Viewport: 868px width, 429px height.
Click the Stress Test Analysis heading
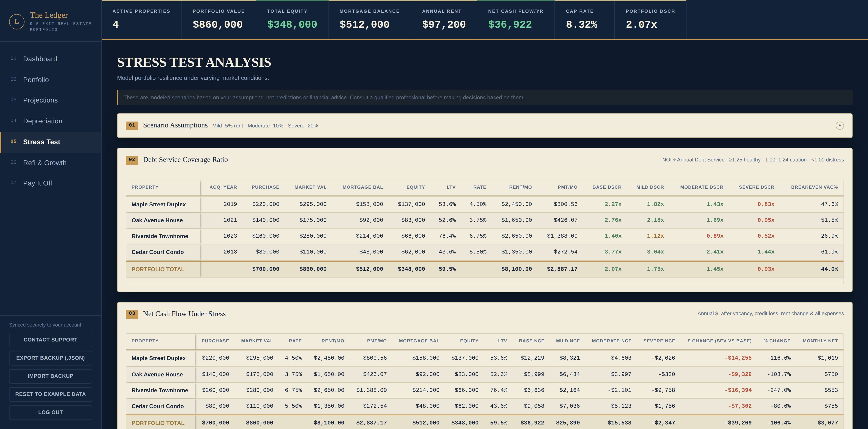point(194,62)
